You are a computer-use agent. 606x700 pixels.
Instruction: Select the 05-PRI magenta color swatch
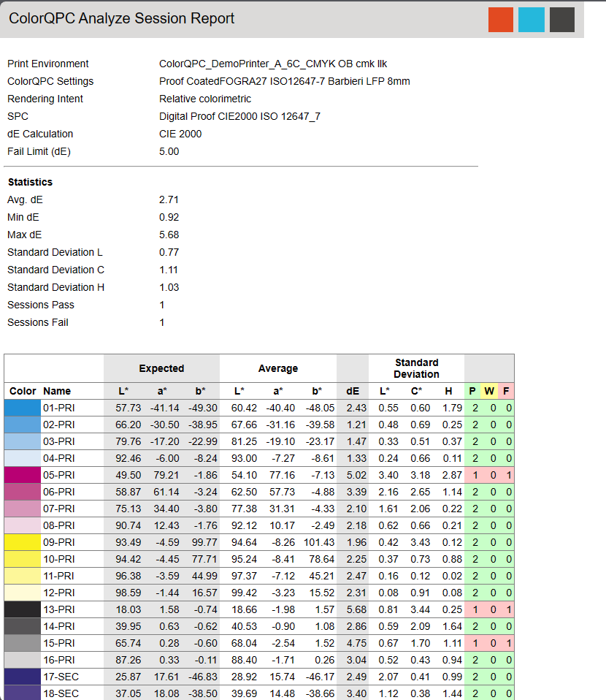[x=23, y=475]
